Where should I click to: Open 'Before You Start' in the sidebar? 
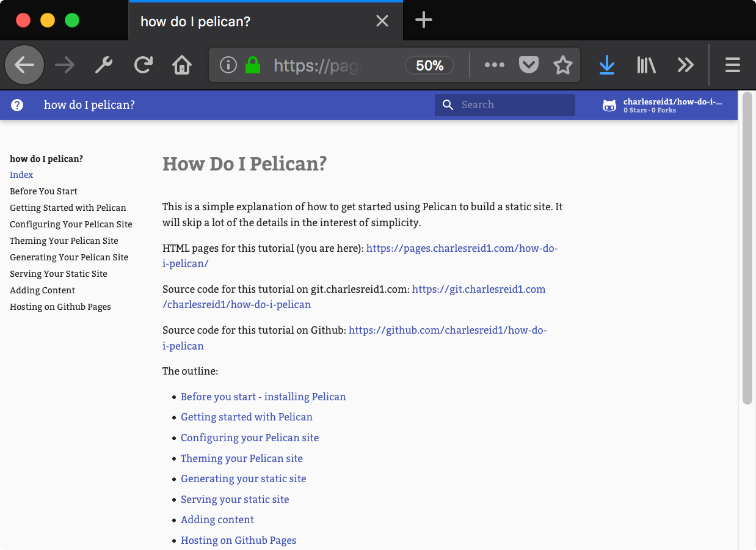point(43,191)
